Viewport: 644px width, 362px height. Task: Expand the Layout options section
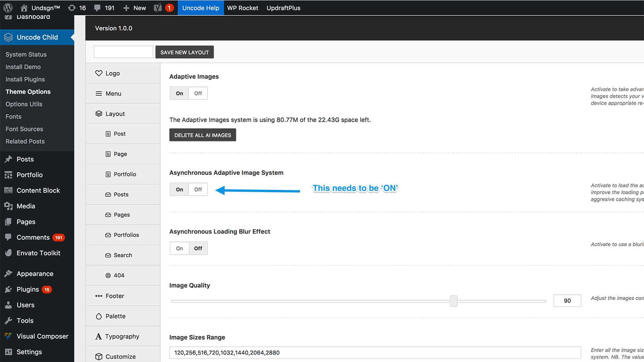tap(115, 114)
